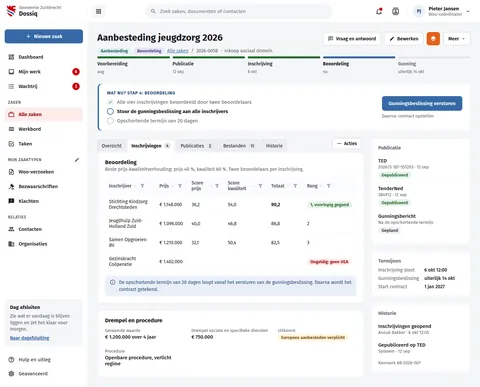
Task: Click the Nieuwe zaak button
Action: (x=44, y=36)
